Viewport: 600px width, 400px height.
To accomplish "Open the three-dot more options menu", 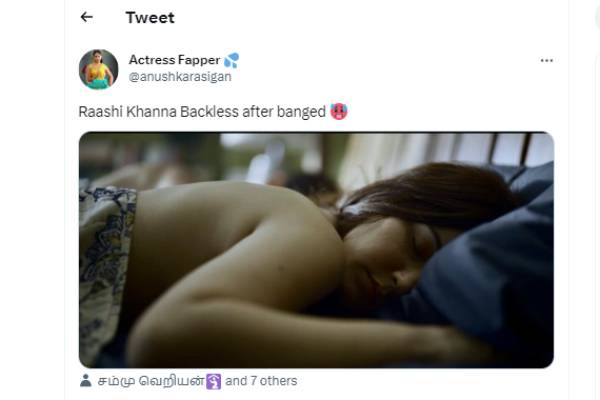I will click(x=546, y=60).
